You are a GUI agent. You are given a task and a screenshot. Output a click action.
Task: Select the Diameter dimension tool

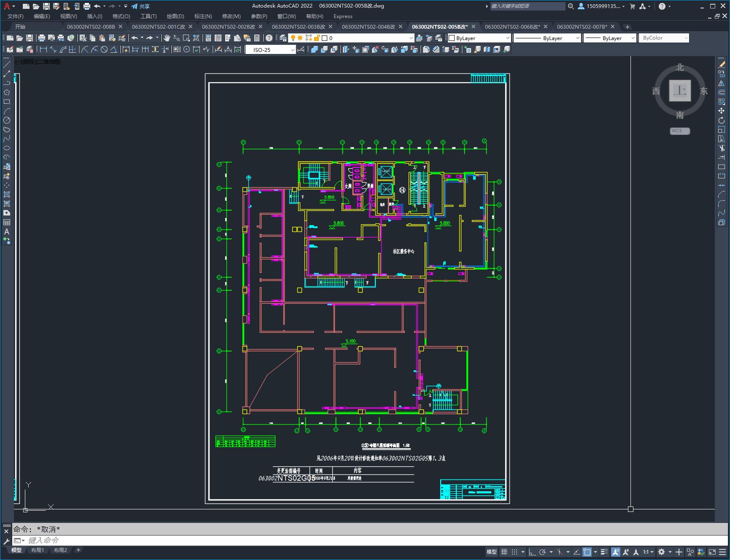click(104, 49)
